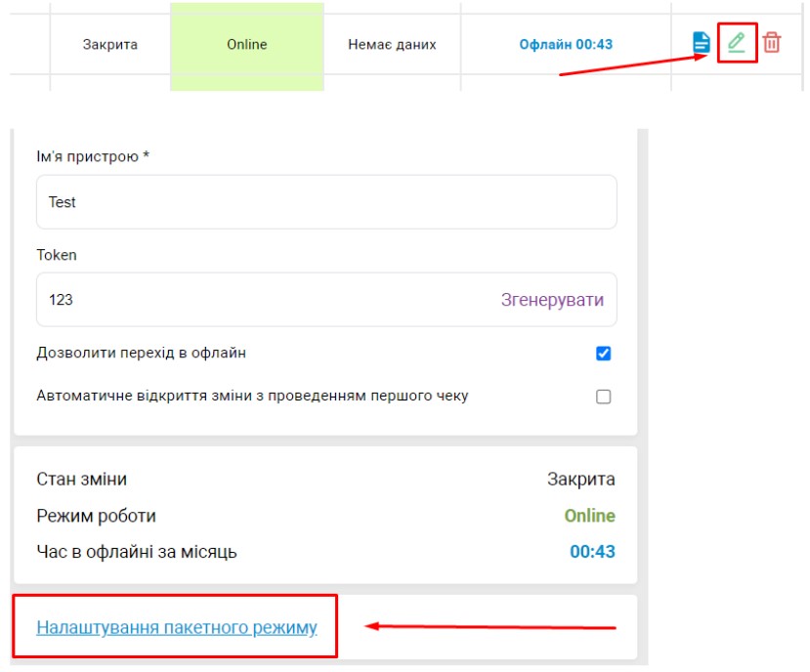The height and width of the screenshot is (672, 810).
Task: Click the "Ім'я пристрою *" field label
Action: [92, 157]
